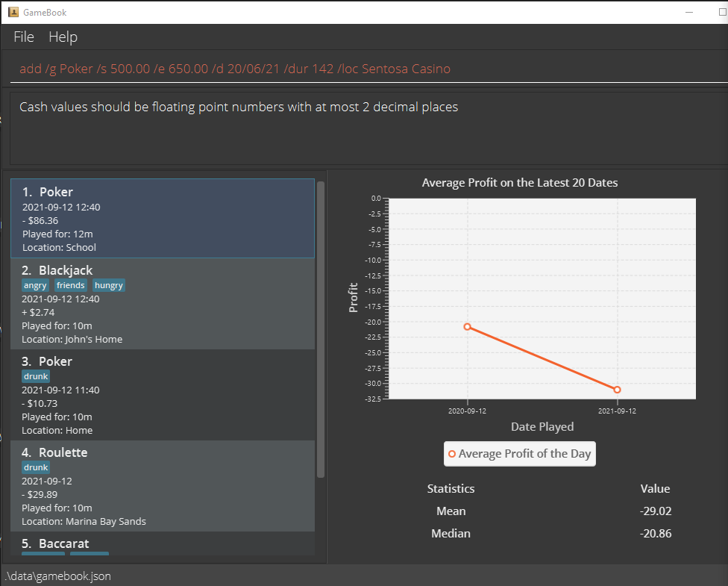
Task: Click the GameBook app icon in title bar
Action: tap(13, 12)
